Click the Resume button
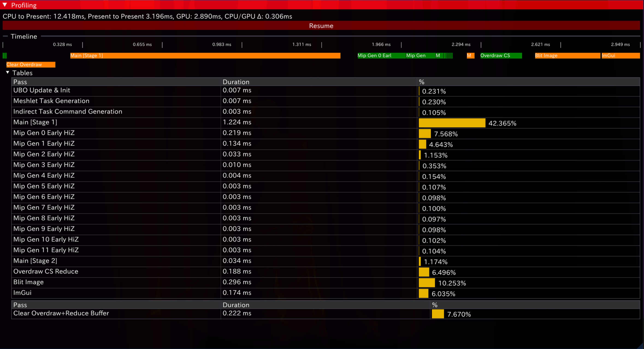Image resolution: width=644 pixels, height=349 pixels. click(x=321, y=26)
